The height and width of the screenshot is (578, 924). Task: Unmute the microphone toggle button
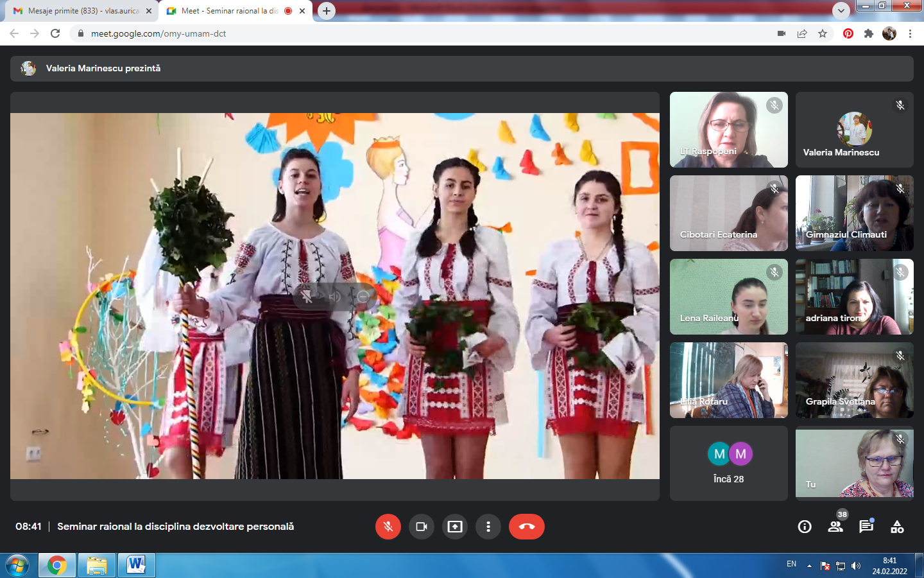[x=388, y=527]
